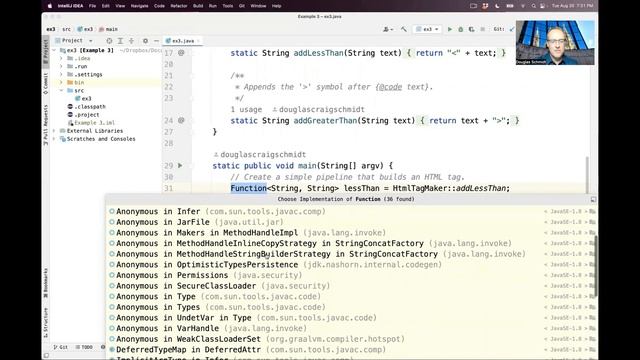The height and width of the screenshot is (360, 640).
Task: Select 'Anonymous in Infer' implementation
Action: (351, 211)
